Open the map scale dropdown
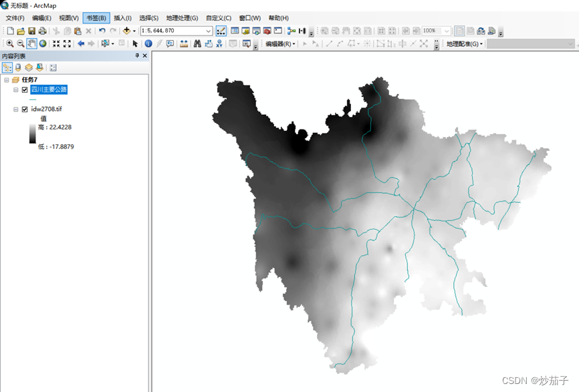Viewport: 579px width, 392px height. click(x=209, y=31)
